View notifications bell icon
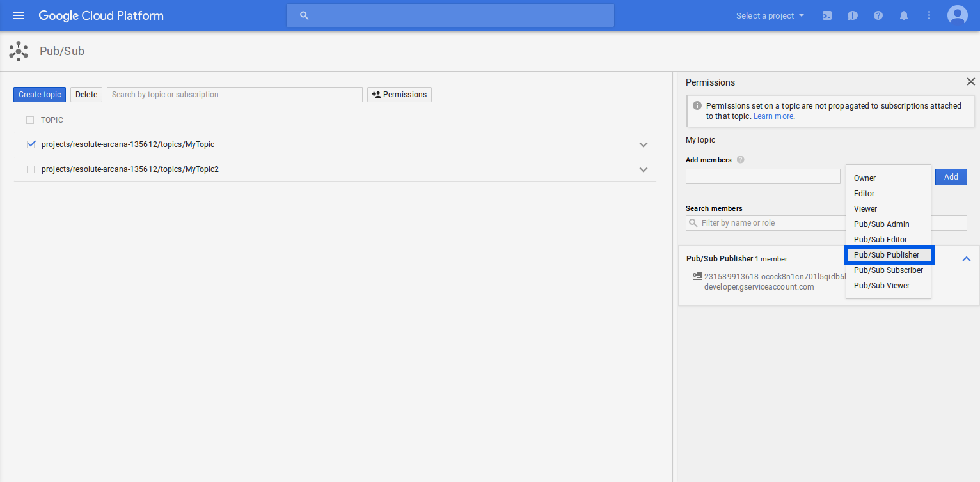The height and width of the screenshot is (482, 980). click(x=904, y=15)
